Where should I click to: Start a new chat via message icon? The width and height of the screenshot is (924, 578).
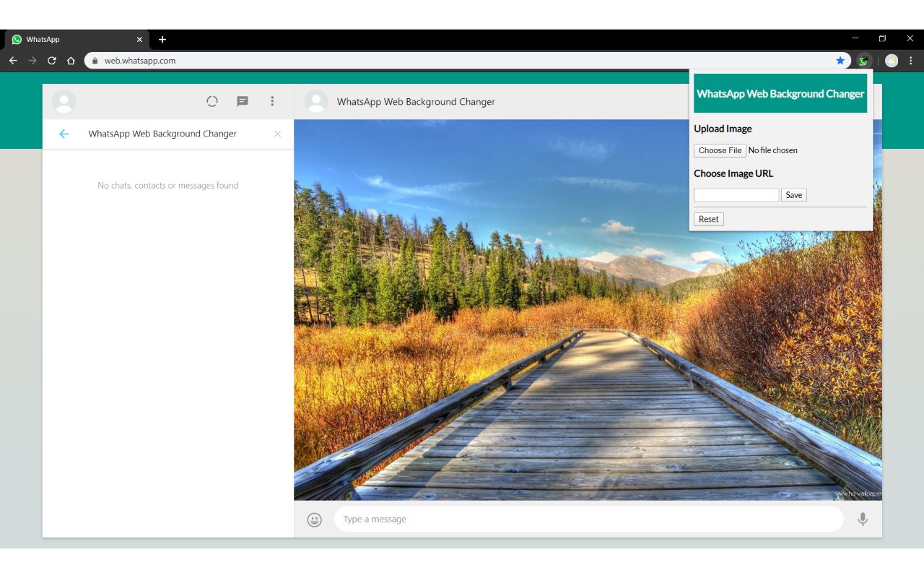click(x=243, y=102)
